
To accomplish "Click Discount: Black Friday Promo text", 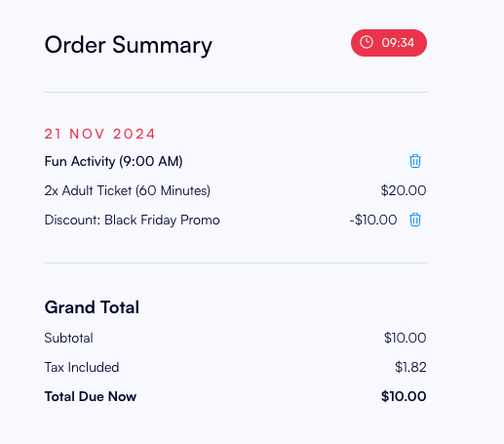I will pyautogui.click(x=132, y=220).
